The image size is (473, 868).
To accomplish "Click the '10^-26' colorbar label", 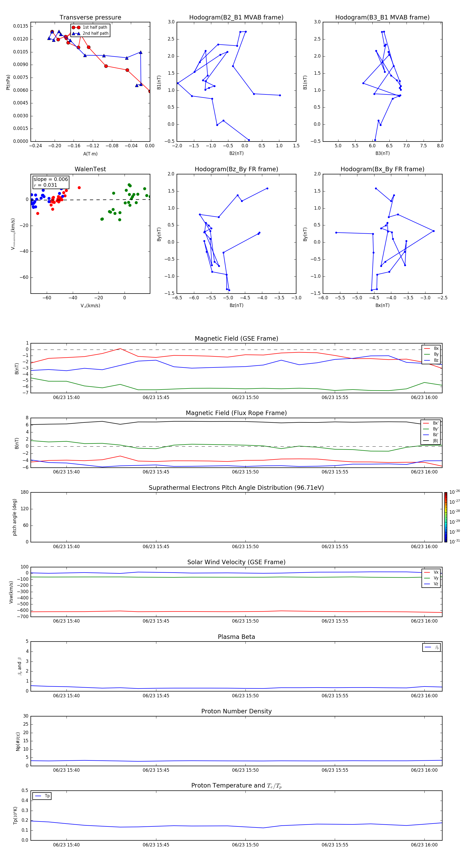I will [x=455, y=492].
